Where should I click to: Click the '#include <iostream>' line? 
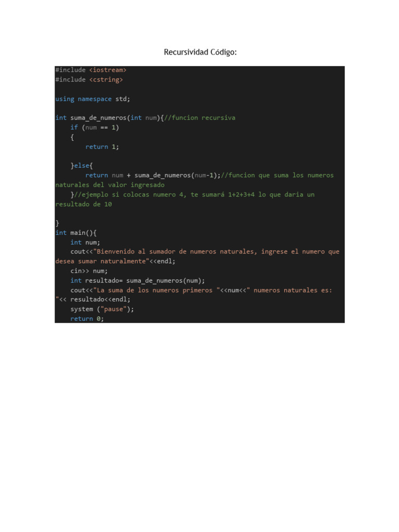91,70
